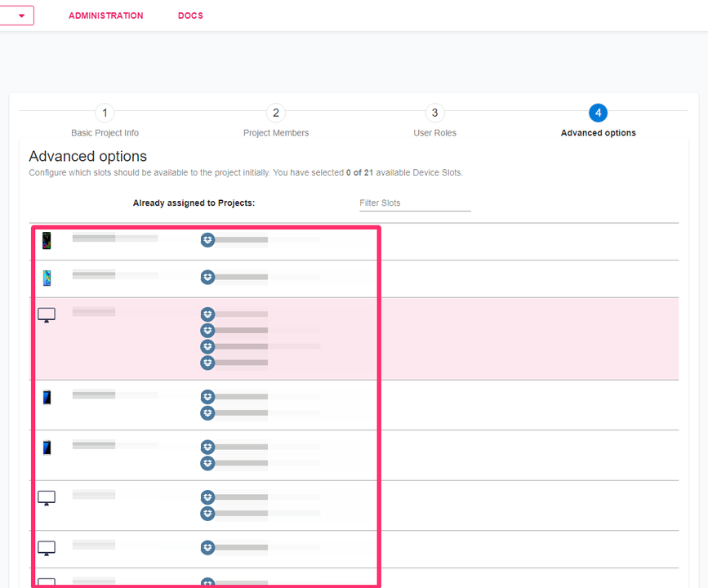
Task: Open the DOCS menu
Action: pyautogui.click(x=190, y=16)
